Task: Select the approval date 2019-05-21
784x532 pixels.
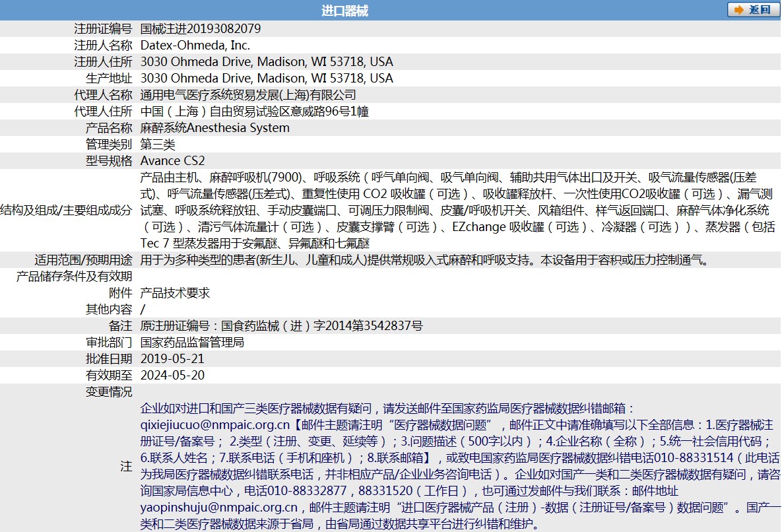Action: point(172,358)
